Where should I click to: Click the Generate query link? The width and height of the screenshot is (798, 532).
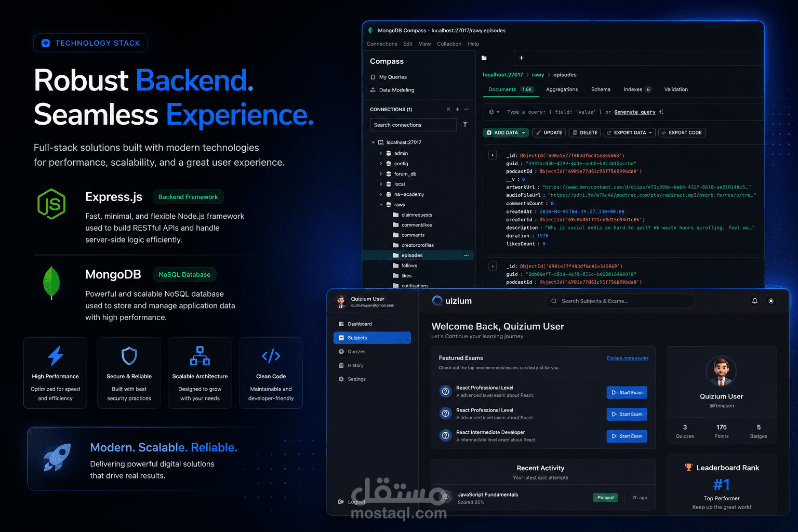pos(635,112)
